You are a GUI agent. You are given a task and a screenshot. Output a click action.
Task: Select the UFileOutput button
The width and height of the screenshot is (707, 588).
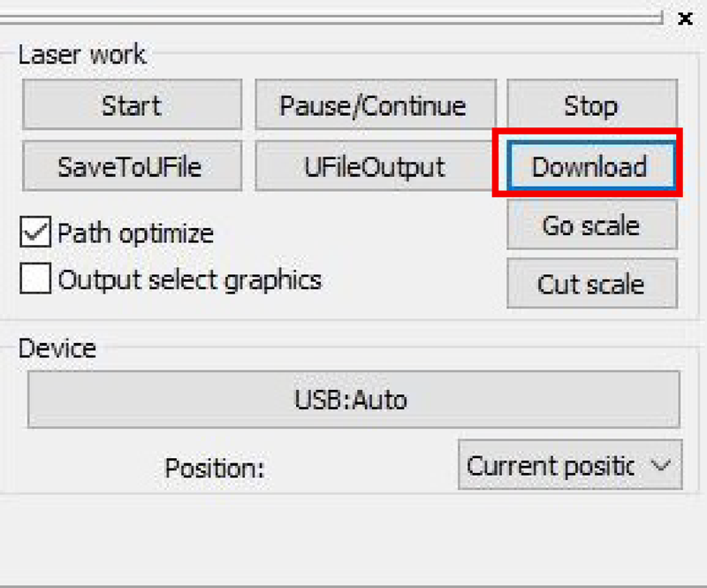pyautogui.click(x=375, y=166)
